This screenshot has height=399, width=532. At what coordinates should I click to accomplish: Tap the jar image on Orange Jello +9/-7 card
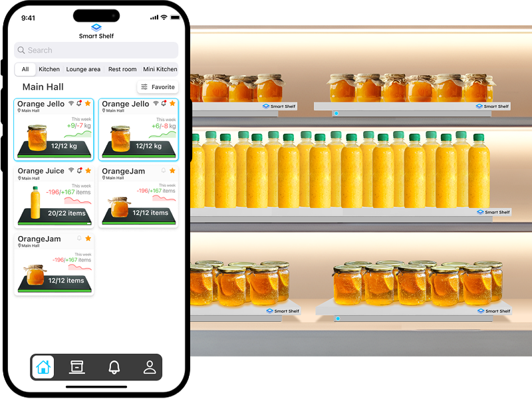tap(37, 138)
